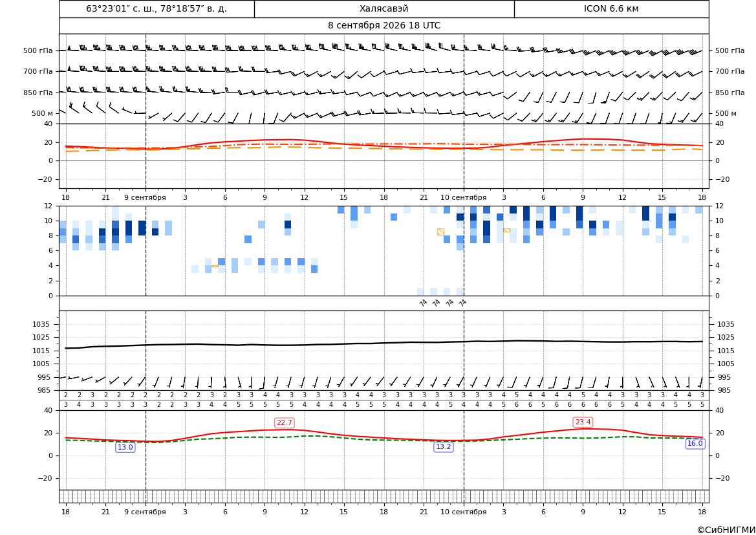
Task: Click the 500 гПа left level label
Action: point(38,50)
